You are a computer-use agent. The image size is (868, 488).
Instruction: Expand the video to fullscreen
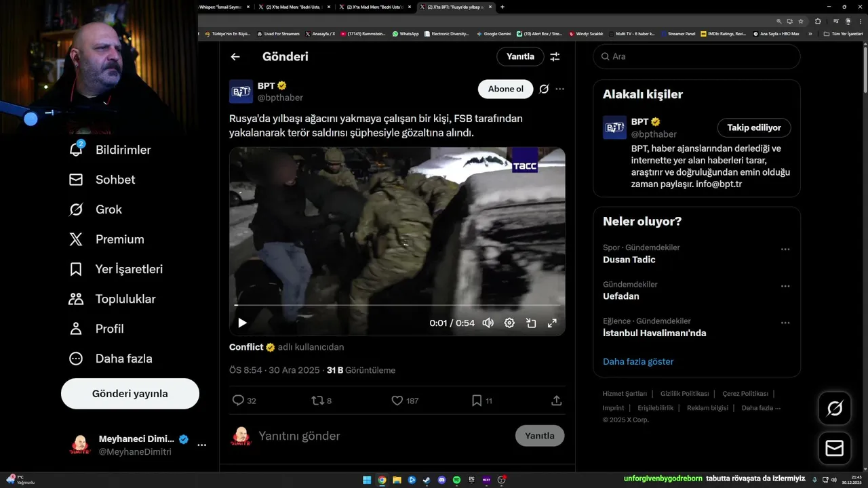click(552, 323)
